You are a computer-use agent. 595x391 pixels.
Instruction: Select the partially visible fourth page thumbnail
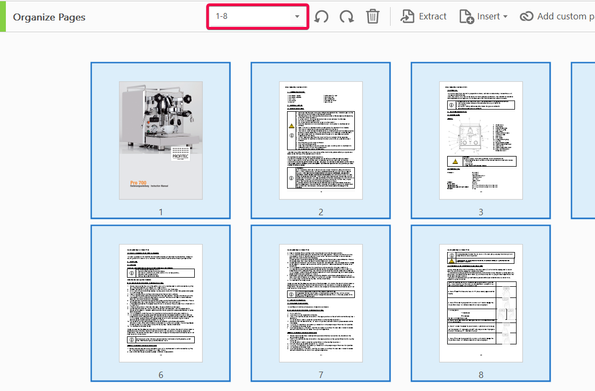click(x=583, y=140)
